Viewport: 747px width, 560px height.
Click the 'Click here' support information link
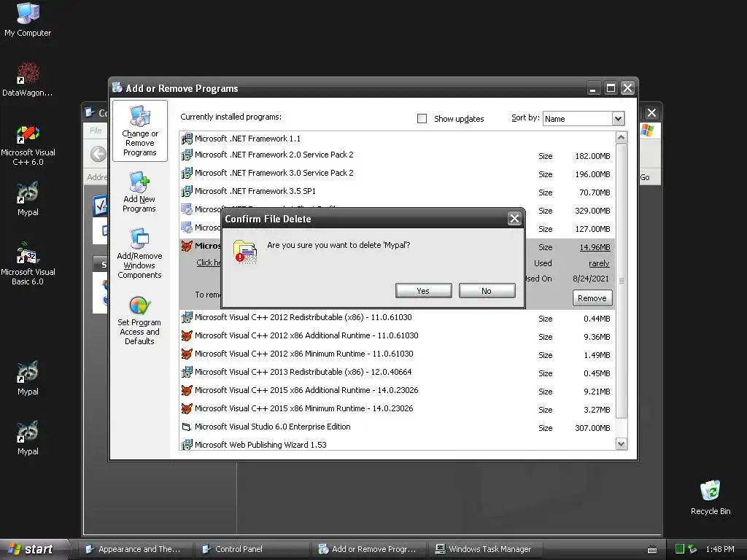[209, 262]
